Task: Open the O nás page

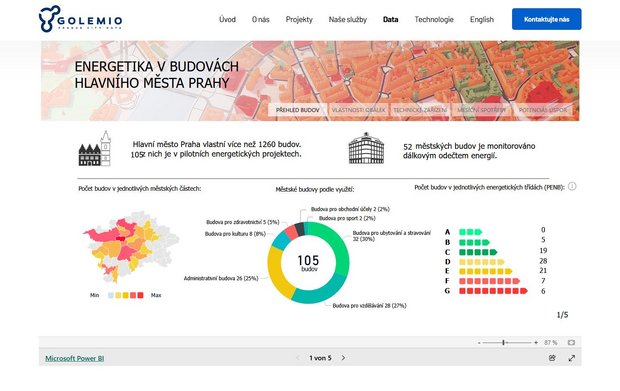Action: click(x=261, y=19)
